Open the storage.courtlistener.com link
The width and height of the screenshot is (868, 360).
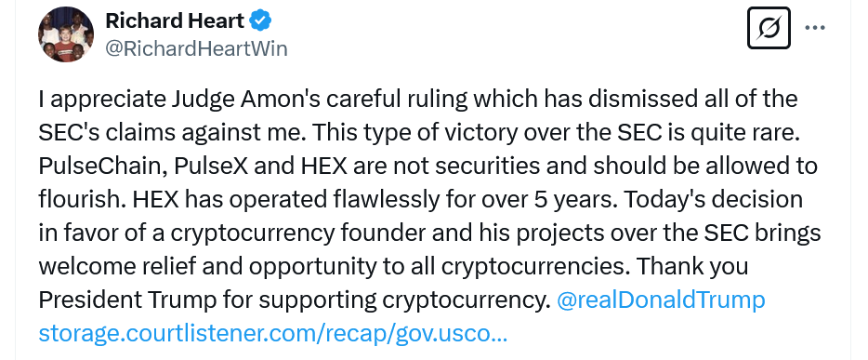[x=273, y=333]
